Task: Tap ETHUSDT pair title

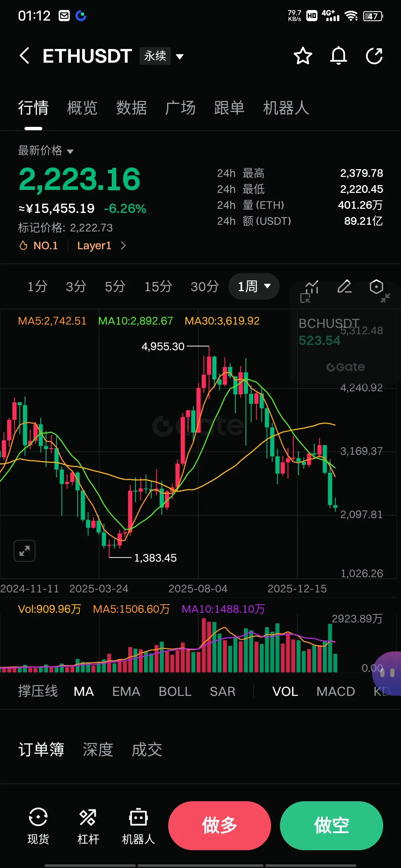Action: 87,56
